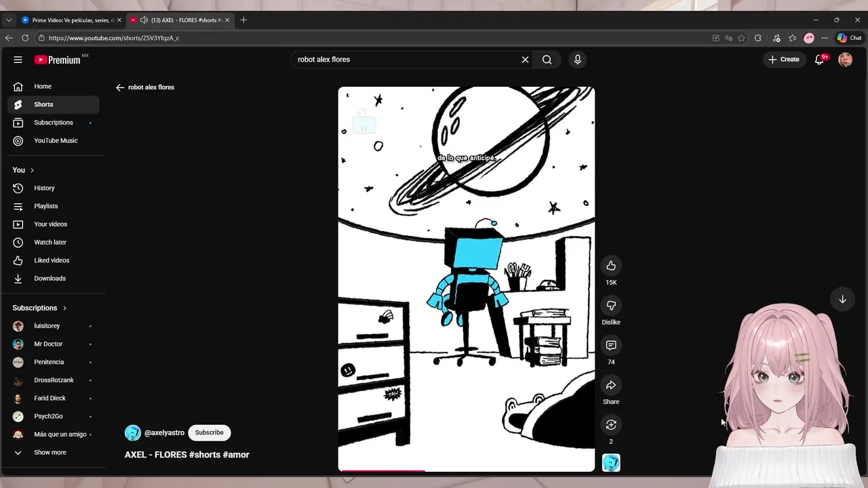The image size is (868, 488).
Task: Open the pink browser profile avatar
Action: click(x=809, y=38)
